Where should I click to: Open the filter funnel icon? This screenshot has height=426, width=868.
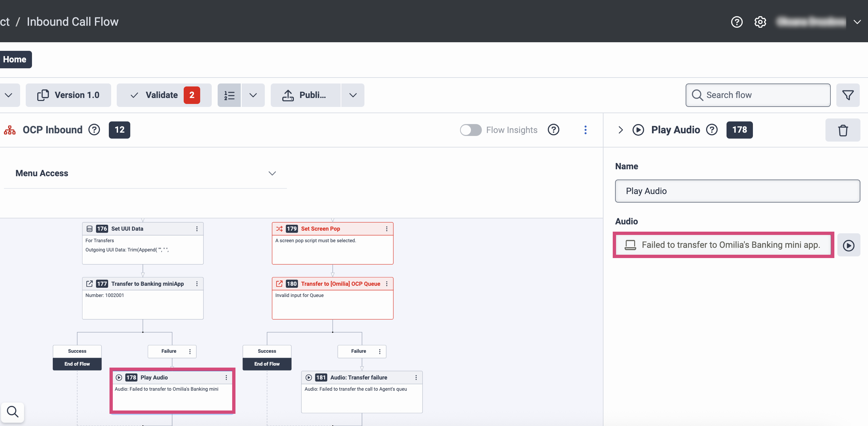tap(848, 95)
